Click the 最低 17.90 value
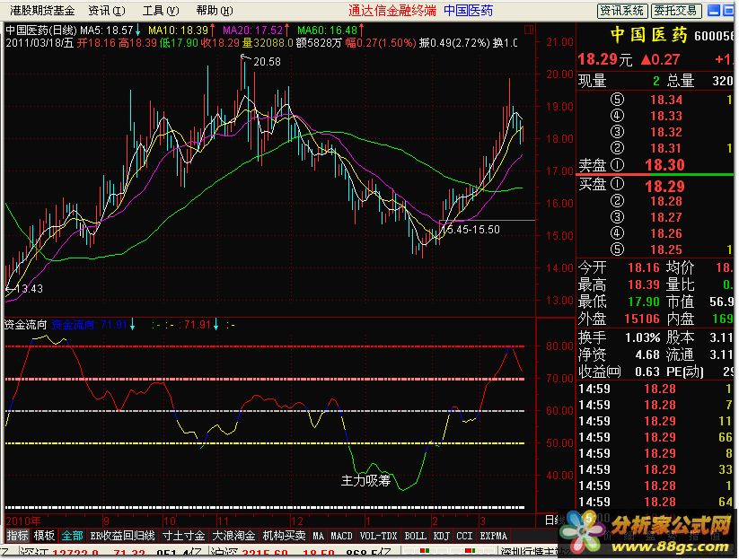The image size is (739, 560). (643, 302)
